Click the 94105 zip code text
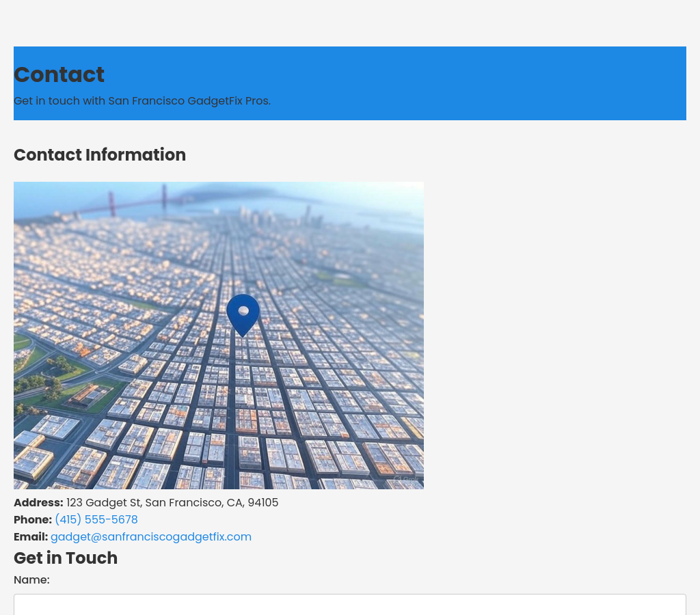The height and width of the screenshot is (615, 700). [x=263, y=503]
